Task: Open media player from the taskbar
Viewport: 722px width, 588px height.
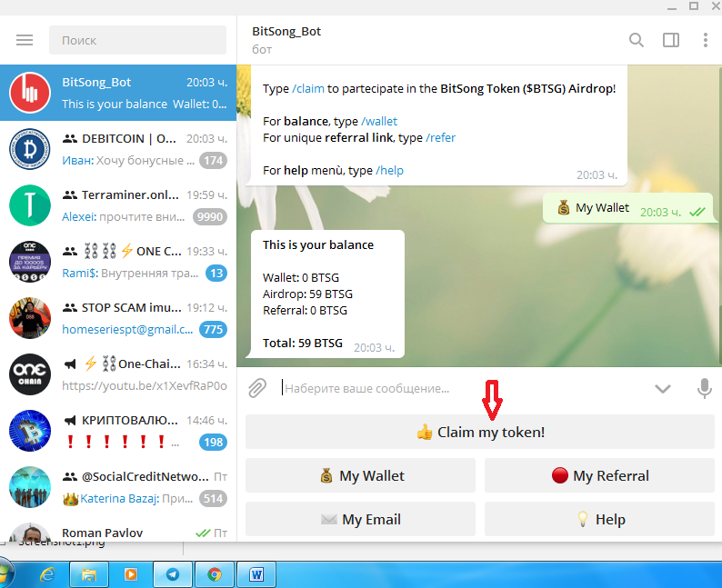Action: click(x=131, y=574)
